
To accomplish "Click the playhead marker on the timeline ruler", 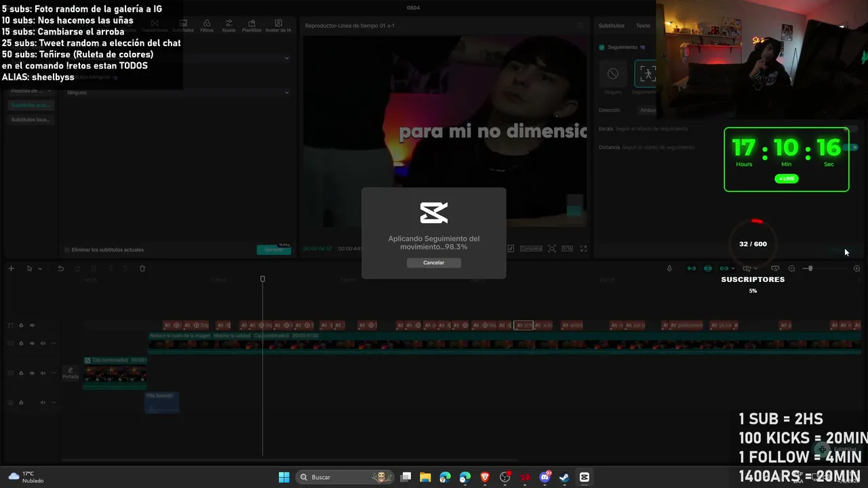I will coord(262,279).
